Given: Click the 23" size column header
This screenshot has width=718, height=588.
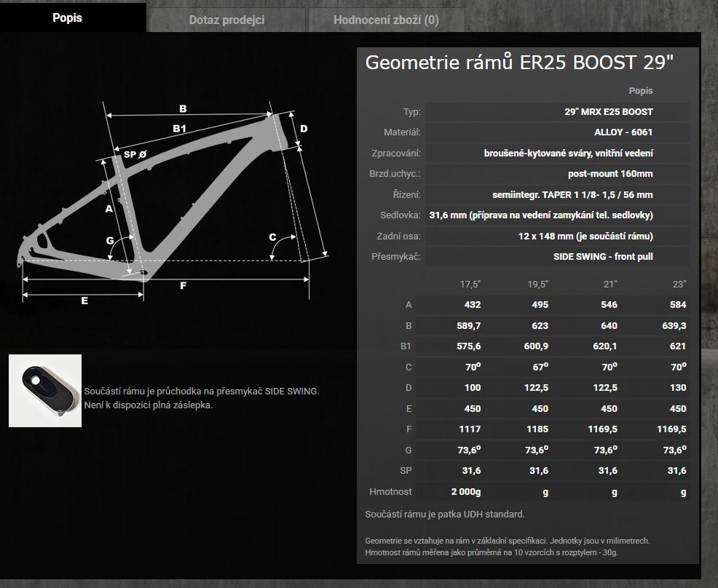Looking at the screenshot, I should [x=679, y=284].
